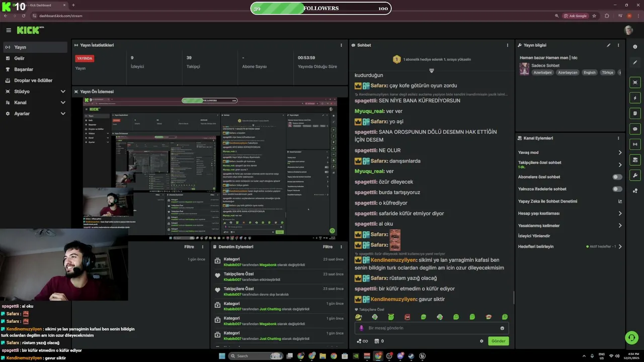Open the Sohbet panel three-dot menu
Screen dimensions: 644x362
click(507, 45)
